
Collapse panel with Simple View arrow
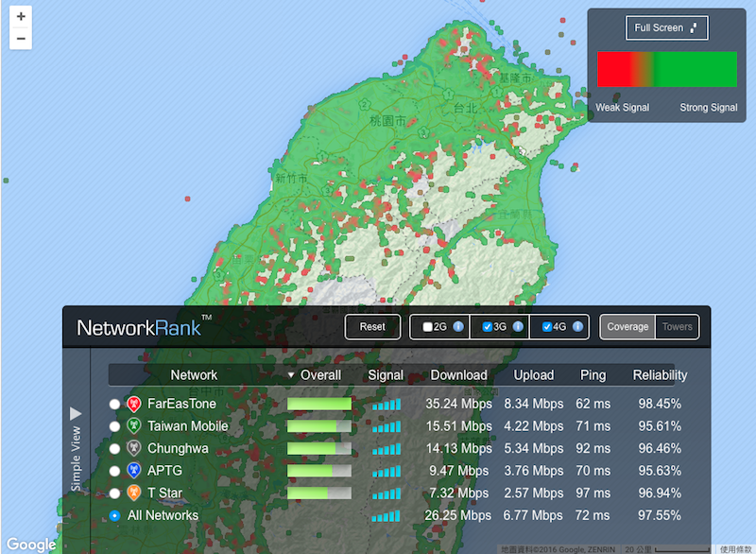[x=76, y=414]
